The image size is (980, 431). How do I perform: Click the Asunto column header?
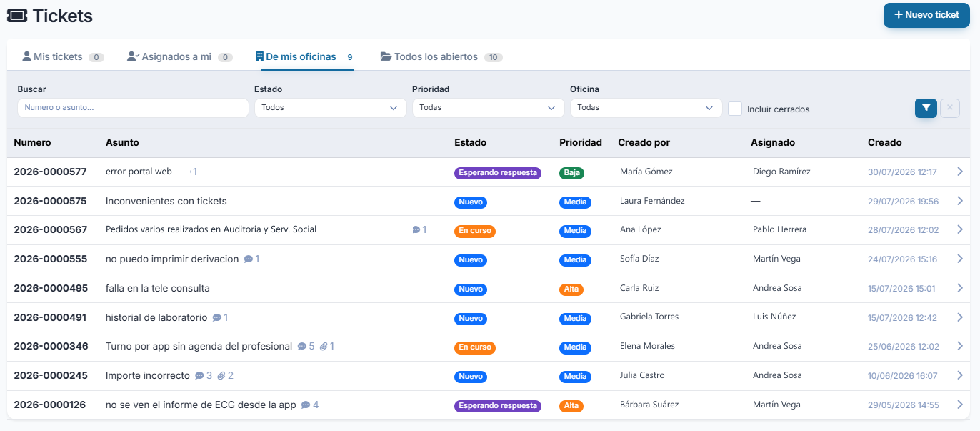click(122, 142)
